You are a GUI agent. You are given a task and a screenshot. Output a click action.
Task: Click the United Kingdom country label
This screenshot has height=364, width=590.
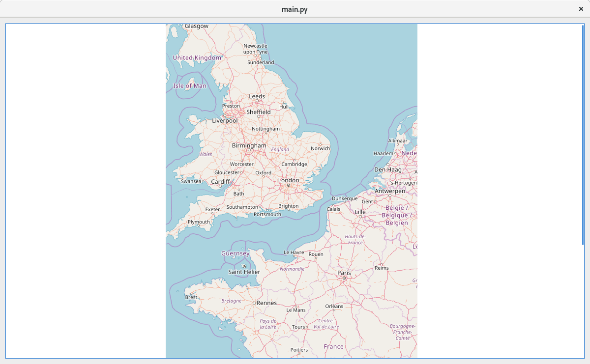pos(197,57)
